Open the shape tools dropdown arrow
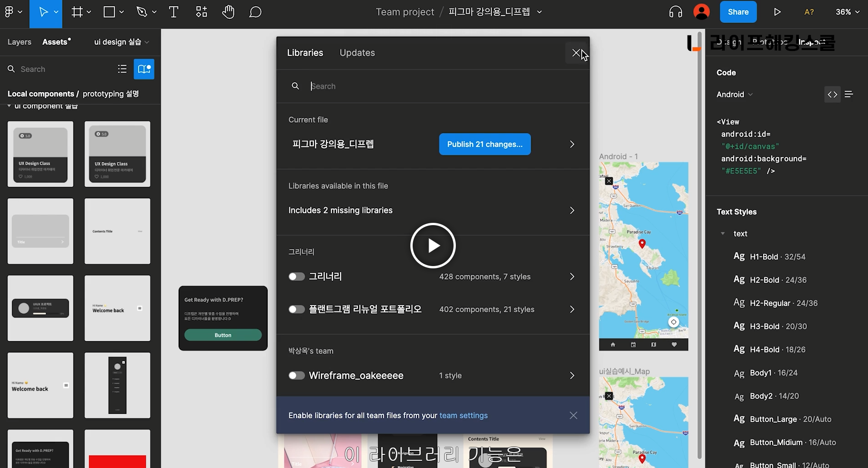868x468 pixels. click(x=121, y=12)
